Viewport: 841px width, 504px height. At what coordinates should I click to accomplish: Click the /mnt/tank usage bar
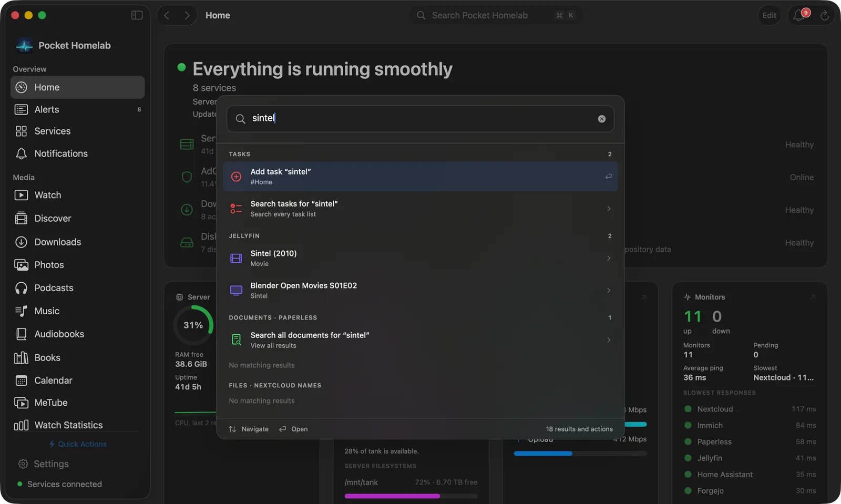click(411, 496)
